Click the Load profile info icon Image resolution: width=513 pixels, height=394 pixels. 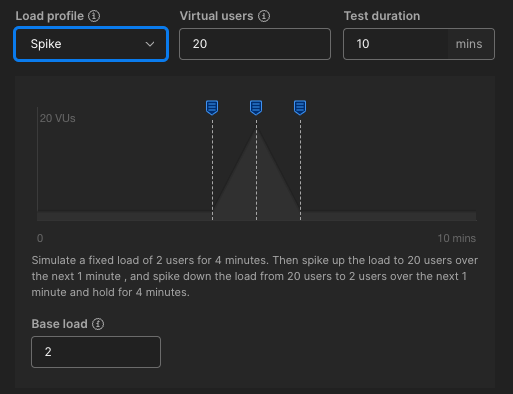94,16
